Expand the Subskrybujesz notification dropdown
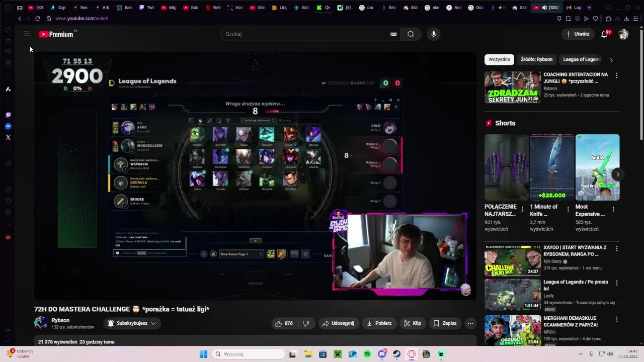This screenshot has width=644, height=362. 153,323
